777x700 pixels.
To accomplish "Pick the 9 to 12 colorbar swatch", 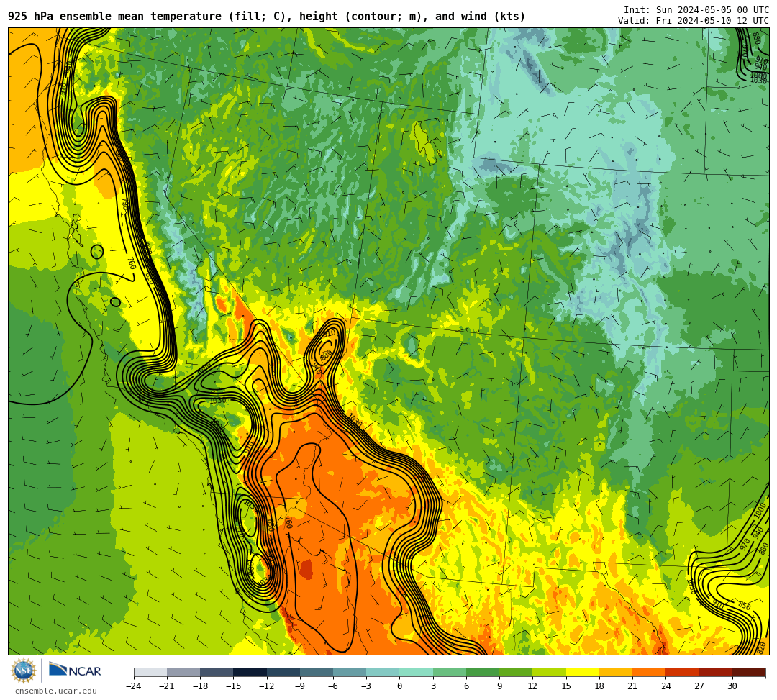I will click(516, 672).
